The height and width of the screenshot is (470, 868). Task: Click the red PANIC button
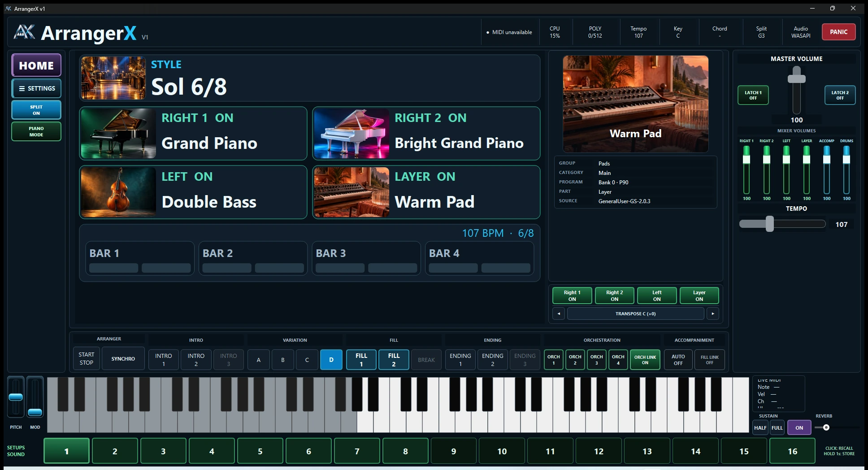[x=838, y=32]
